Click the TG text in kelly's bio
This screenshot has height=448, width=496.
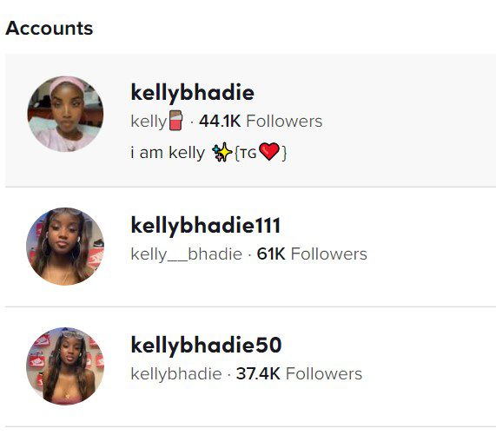pyautogui.click(x=248, y=154)
